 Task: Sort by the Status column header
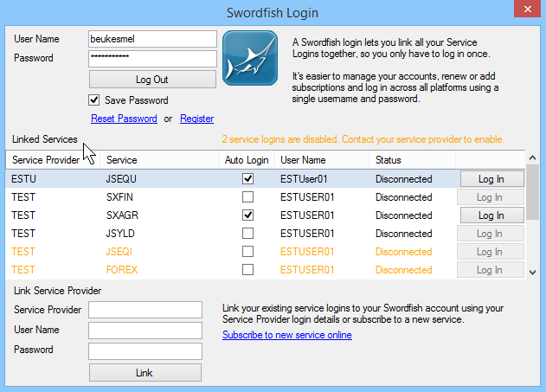388,160
